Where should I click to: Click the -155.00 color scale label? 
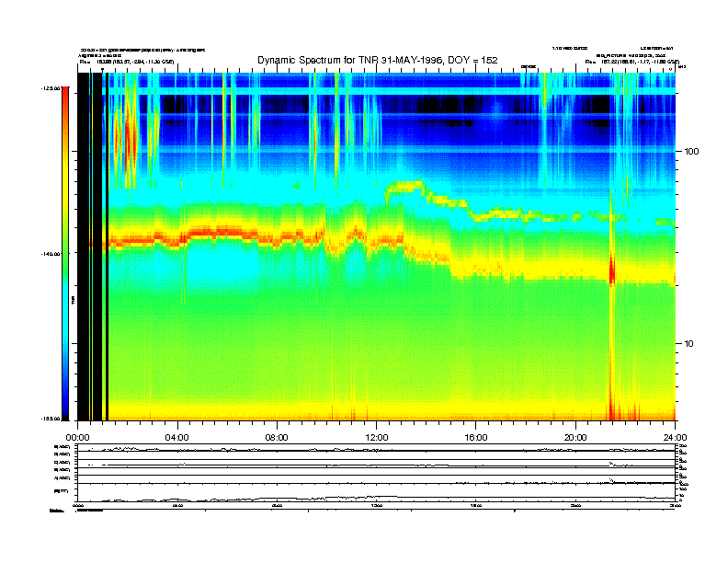[x=51, y=419]
